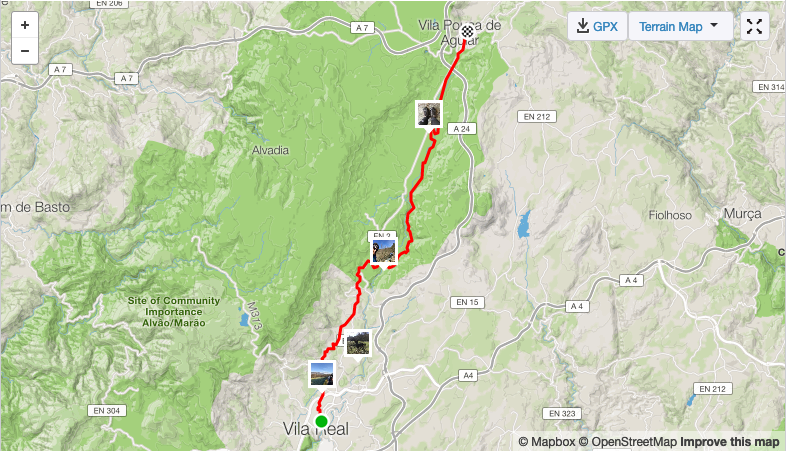The height and width of the screenshot is (451, 799).
Task: Download the route GPX file
Action: [597, 26]
